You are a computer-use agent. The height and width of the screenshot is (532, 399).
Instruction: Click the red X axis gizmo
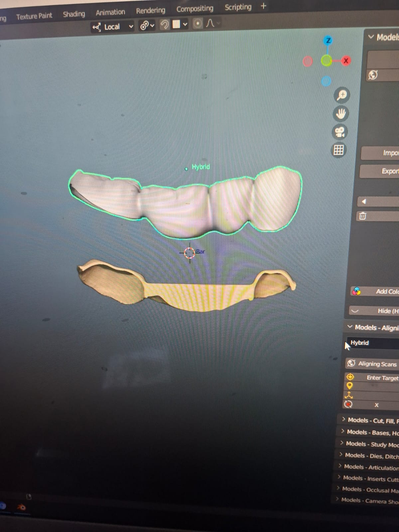pyautogui.click(x=345, y=61)
